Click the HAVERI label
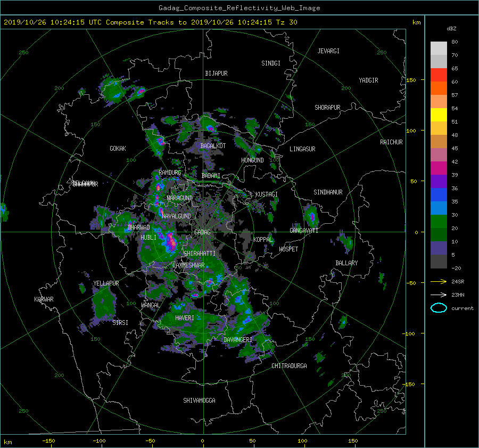Image resolution: width=479 pixels, height=448 pixels. click(x=185, y=319)
